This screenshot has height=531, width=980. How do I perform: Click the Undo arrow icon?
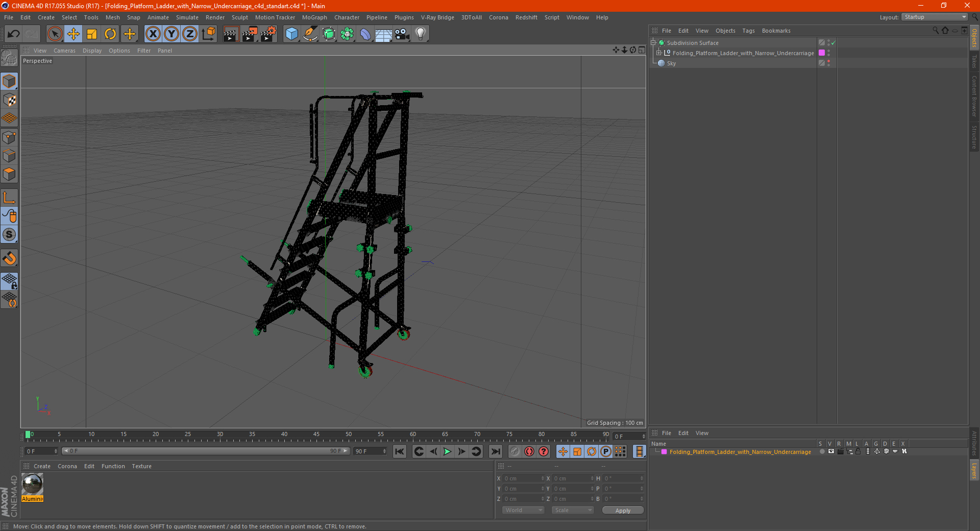(14, 34)
